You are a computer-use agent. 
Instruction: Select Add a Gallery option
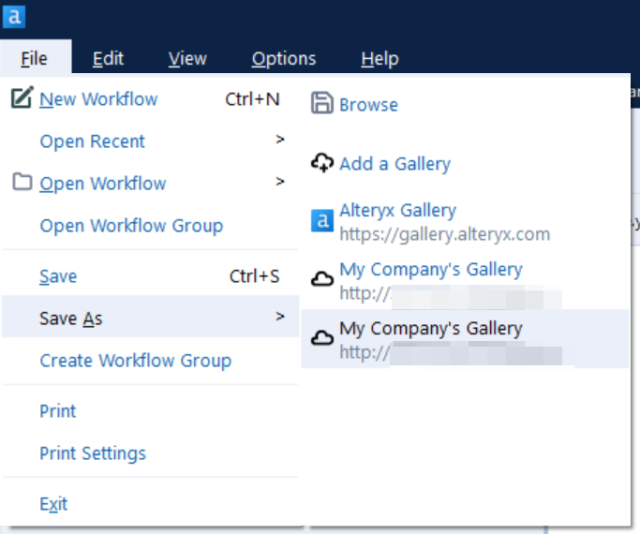pyautogui.click(x=465, y=163)
